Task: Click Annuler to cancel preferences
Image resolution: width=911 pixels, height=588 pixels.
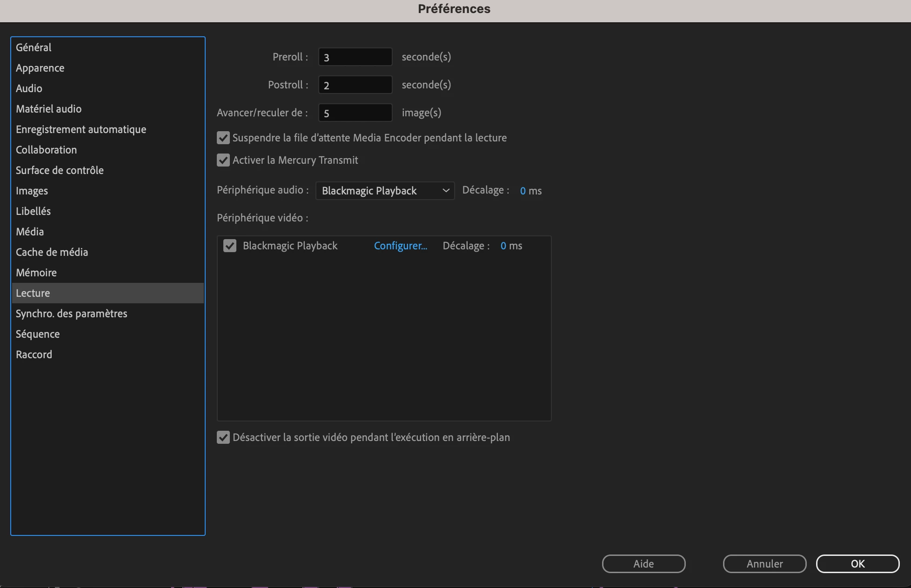Action: (764, 564)
